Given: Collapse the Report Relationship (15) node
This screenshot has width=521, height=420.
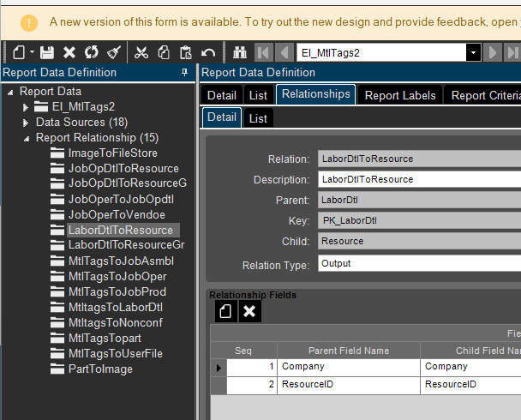Looking at the screenshot, I should pyautogui.click(x=27, y=139).
